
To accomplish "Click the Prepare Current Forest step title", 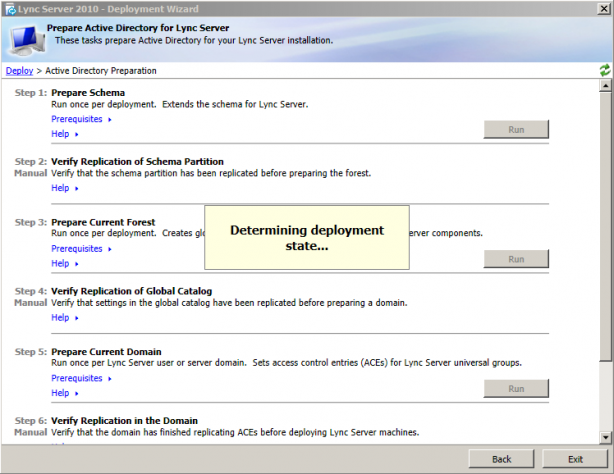I will click(103, 223).
